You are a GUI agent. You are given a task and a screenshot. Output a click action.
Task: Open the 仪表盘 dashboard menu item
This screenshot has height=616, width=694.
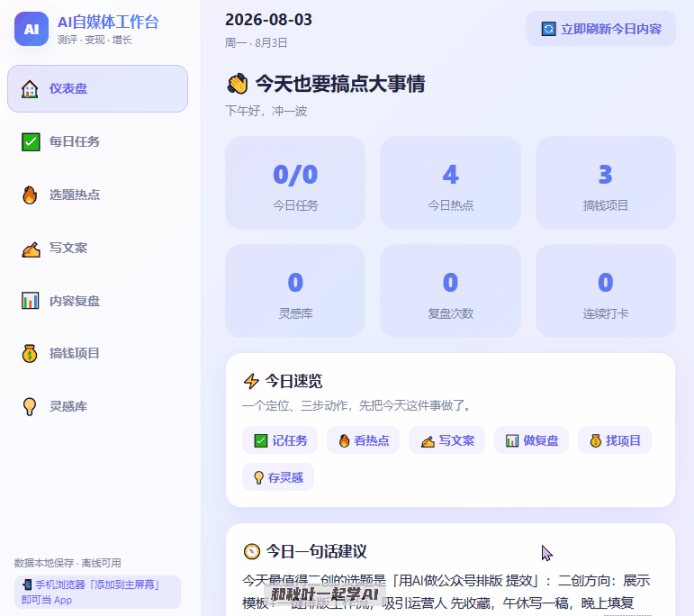[x=98, y=88]
